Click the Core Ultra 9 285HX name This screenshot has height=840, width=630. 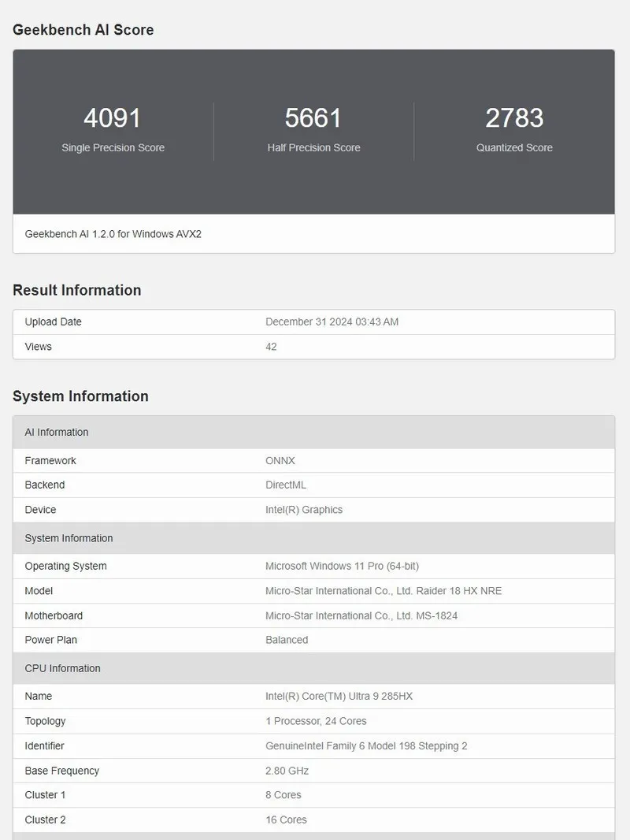click(339, 696)
